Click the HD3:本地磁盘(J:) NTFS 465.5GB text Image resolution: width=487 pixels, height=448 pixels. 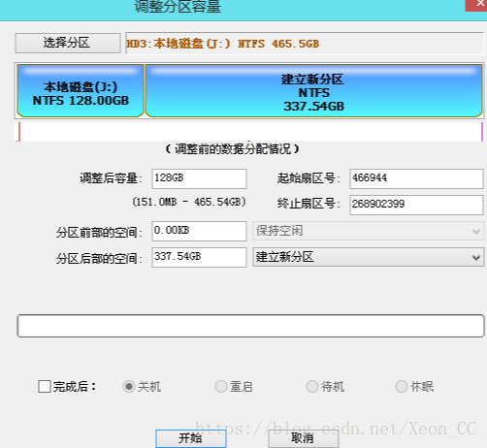(223, 44)
